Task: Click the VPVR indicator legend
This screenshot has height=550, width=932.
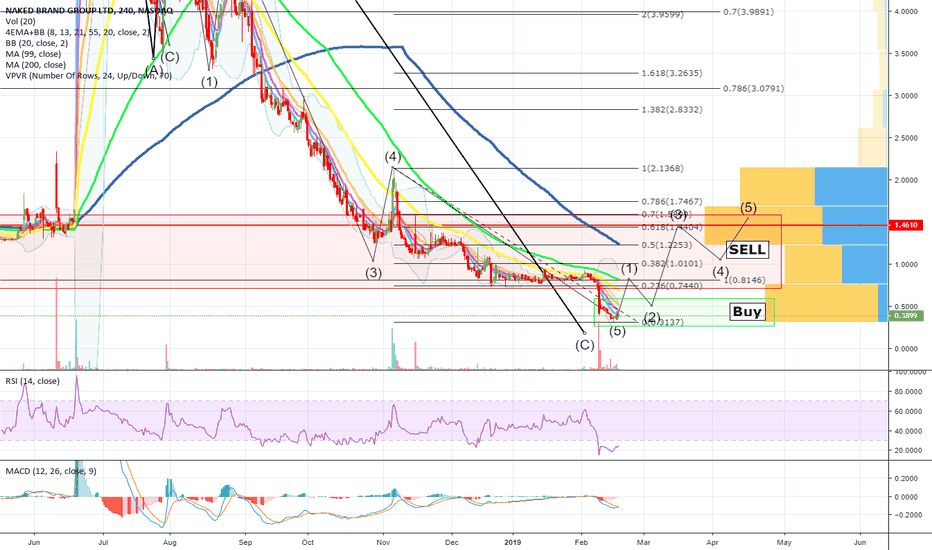Action: pyautogui.click(x=89, y=76)
